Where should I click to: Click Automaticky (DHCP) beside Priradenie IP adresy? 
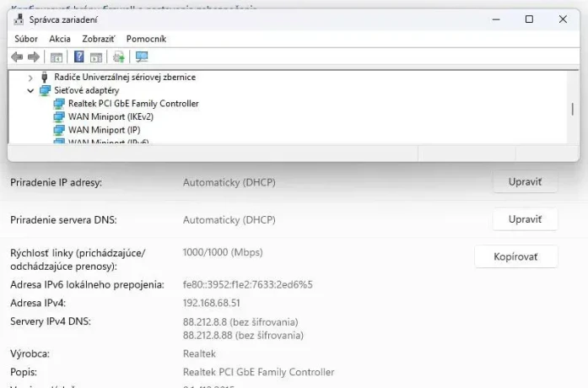pos(229,182)
